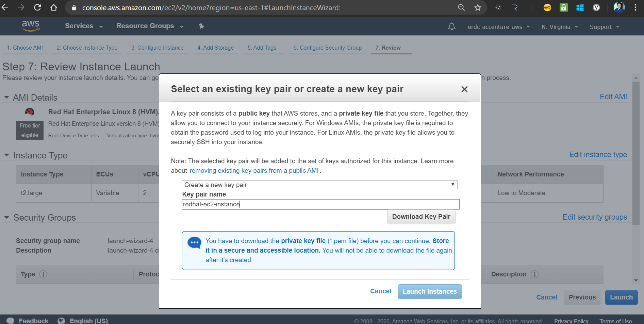644x324 pixels.
Task: Go to the Configure Security Group step
Action: (327, 48)
